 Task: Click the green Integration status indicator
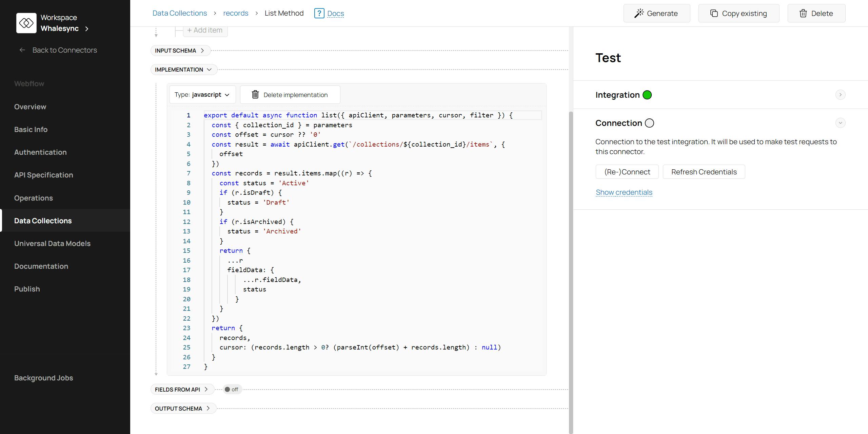647,95
